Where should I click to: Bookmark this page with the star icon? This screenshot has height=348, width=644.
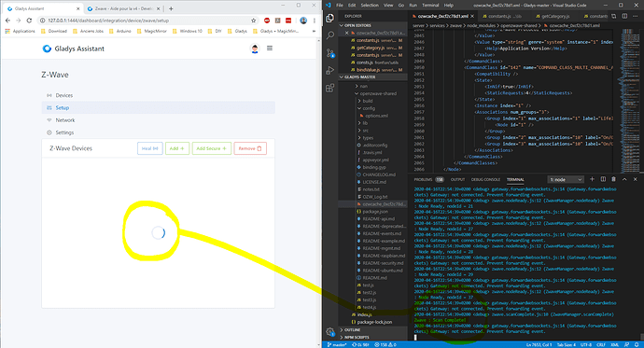click(x=254, y=21)
